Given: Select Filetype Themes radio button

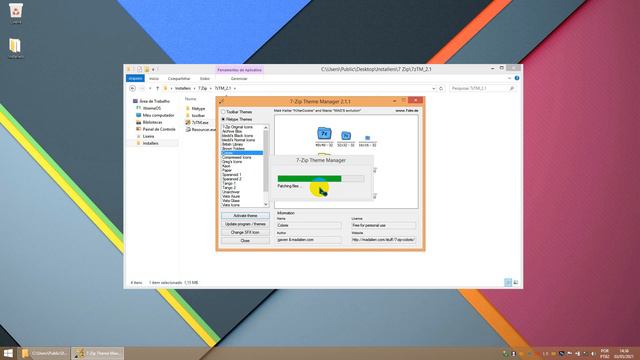Looking at the screenshot, I should [x=223, y=119].
